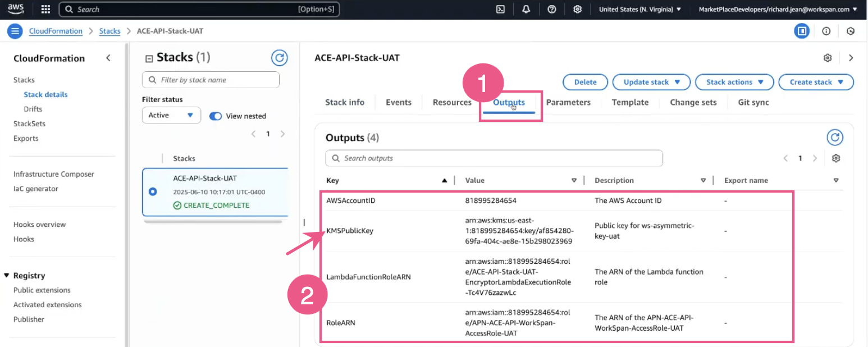Screen dimensions: 868x347
Task: Launch CloudShell from the top bar
Action: point(500,10)
